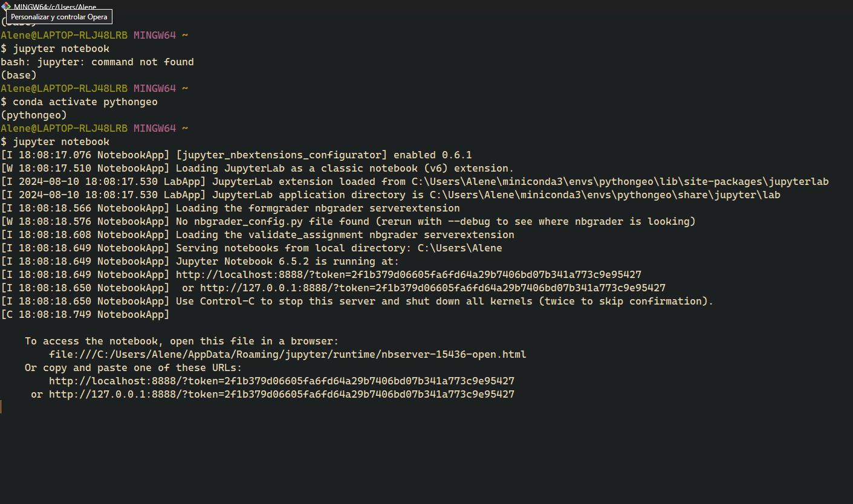Click the "Serving notebooks from local directory" line
853x504 pixels.
[339, 248]
